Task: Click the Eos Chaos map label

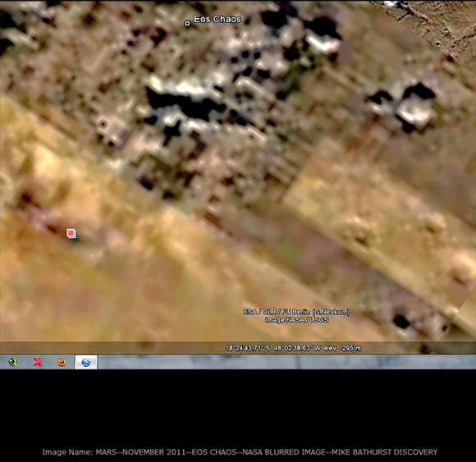Action: point(217,20)
